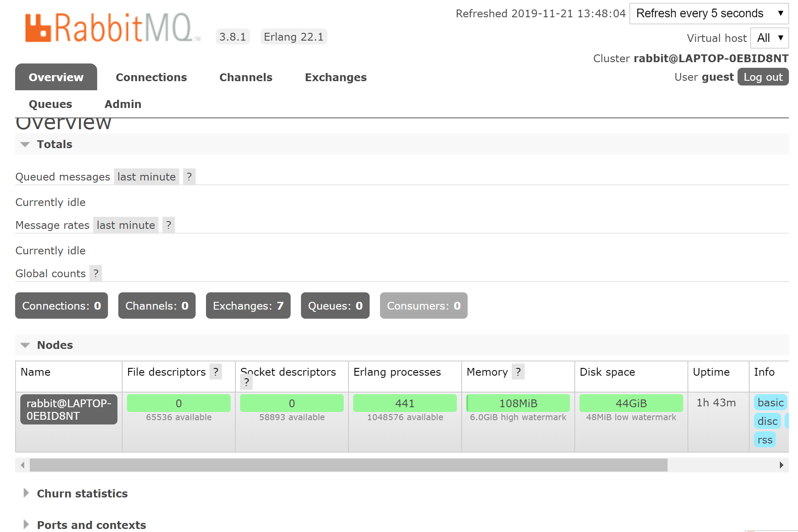Click the disc info tag

[767, 421]
